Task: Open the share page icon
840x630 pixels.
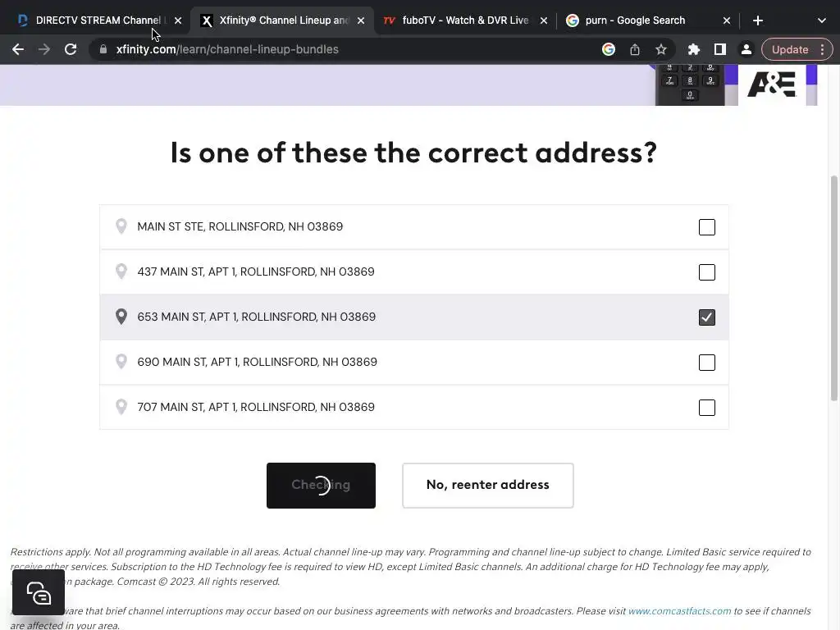Action: pyautogui.click(x=635, y=49)
